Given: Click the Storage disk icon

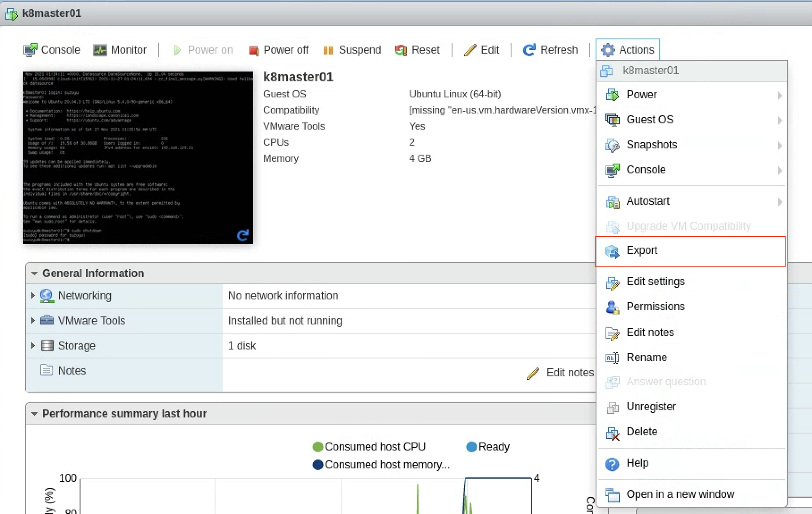Looking at the screenshot, I should (47, 345).
